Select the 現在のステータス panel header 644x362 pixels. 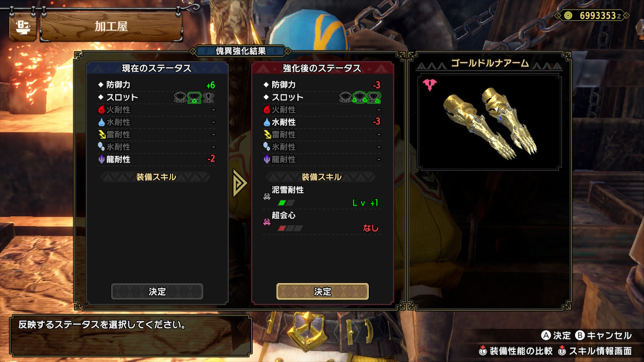(x=157, y=68)
